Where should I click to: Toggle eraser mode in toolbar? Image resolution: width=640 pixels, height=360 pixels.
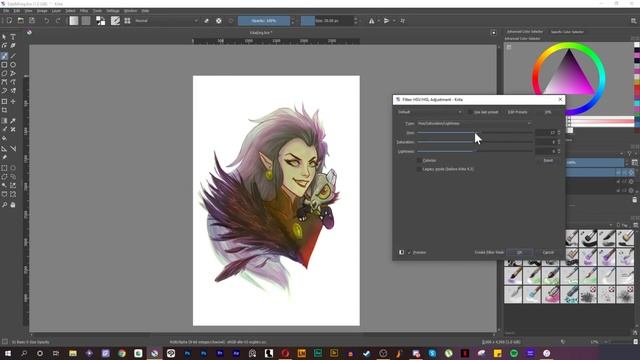click(x=207, y=21)
